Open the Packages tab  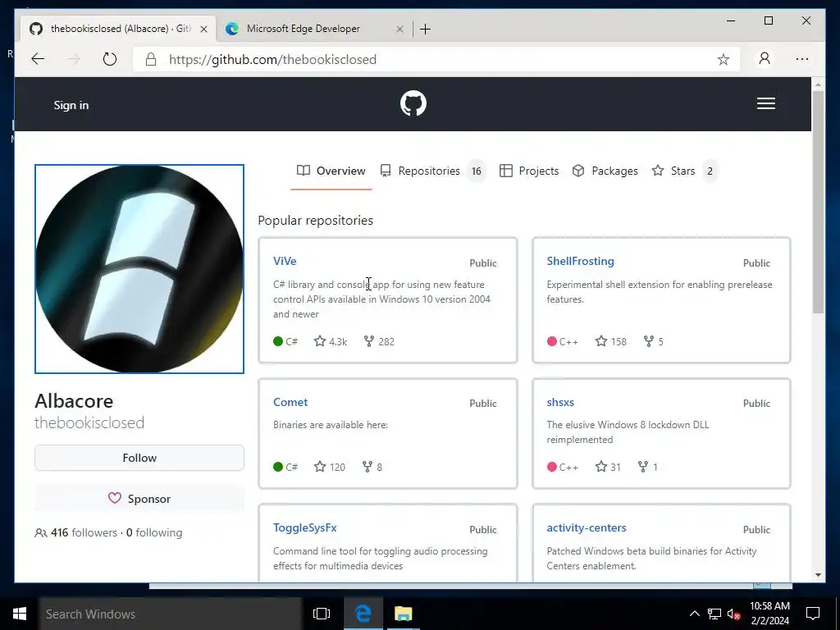605,171
